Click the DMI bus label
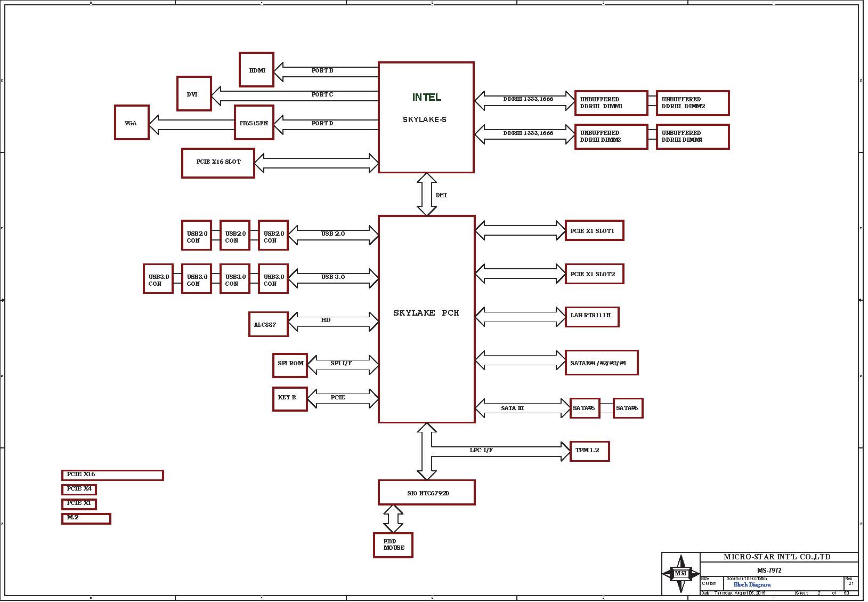The width and height of the screenshot is (868, 602). [x=441, y=195]
